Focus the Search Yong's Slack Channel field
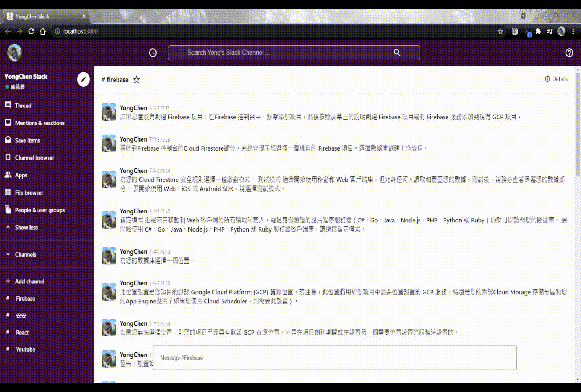Viewport: 581px width, 392px height. tap(294, 53)
